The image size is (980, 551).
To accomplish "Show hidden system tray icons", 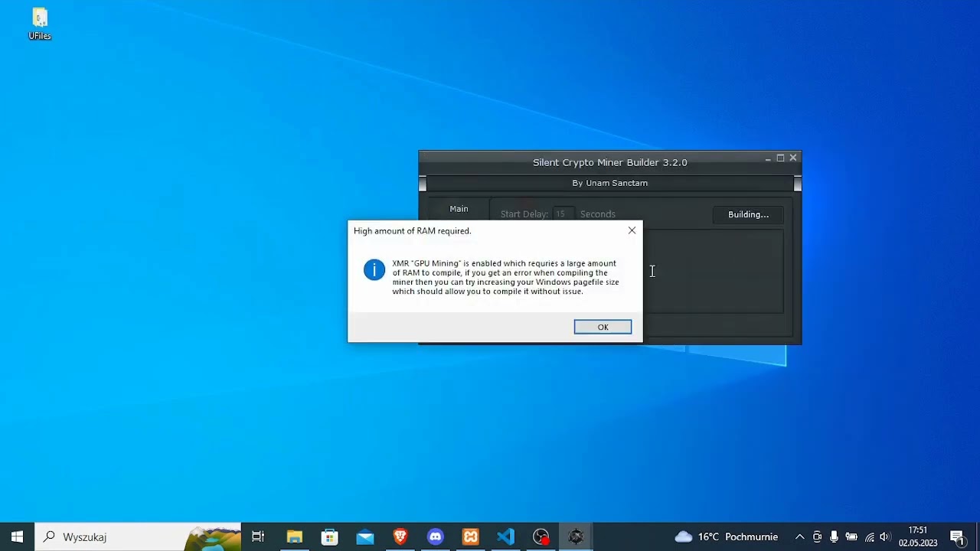I will (x=799, y=536).
